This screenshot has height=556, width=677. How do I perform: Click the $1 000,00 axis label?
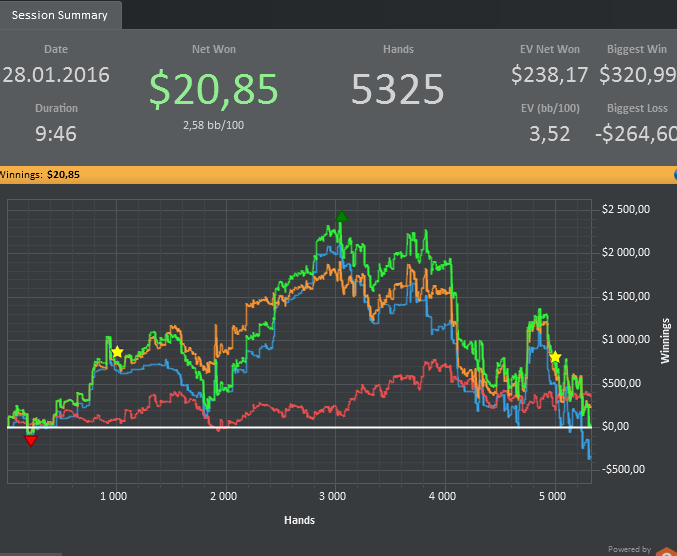(x=626, y=339)
